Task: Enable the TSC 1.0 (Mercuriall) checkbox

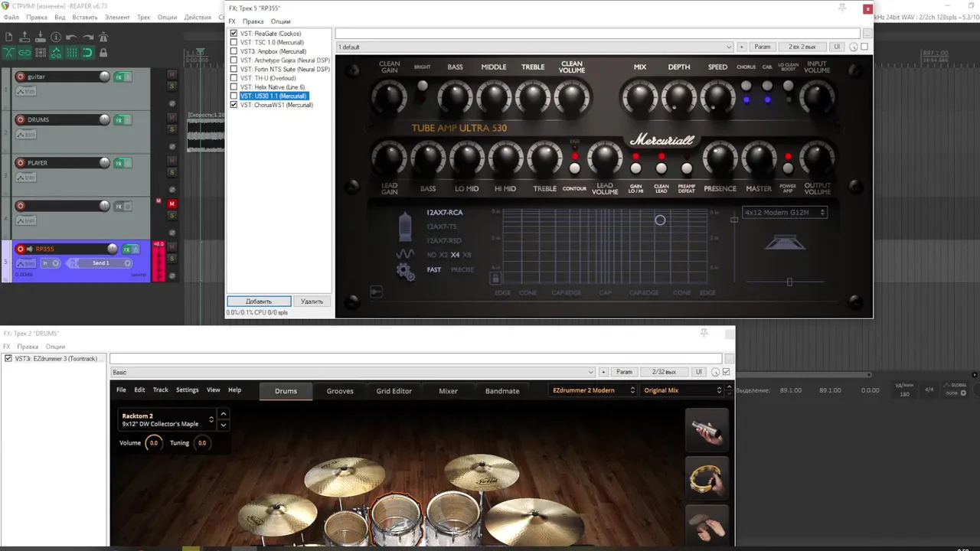Action: tap(234, 42)
